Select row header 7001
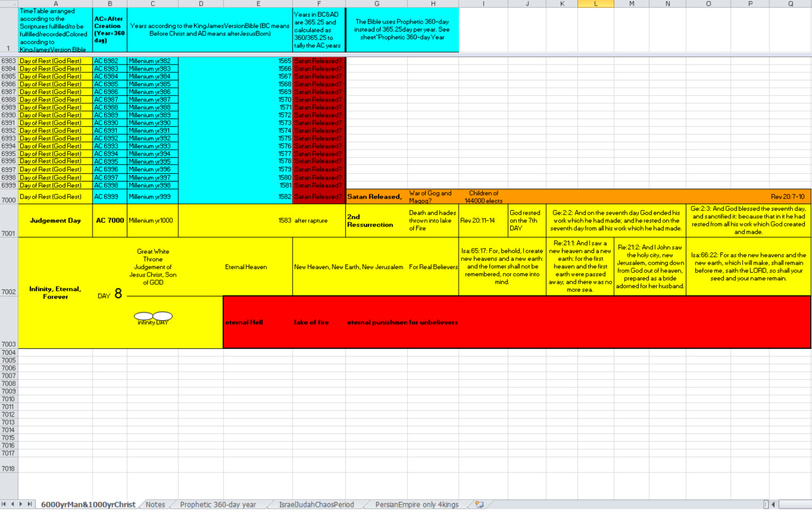 tap(9, 221)
